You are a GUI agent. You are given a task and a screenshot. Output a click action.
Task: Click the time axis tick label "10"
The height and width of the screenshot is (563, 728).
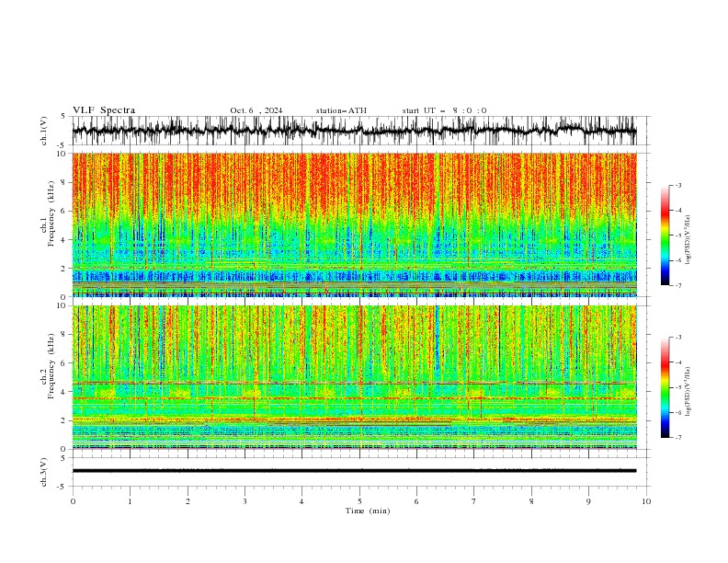646,501
